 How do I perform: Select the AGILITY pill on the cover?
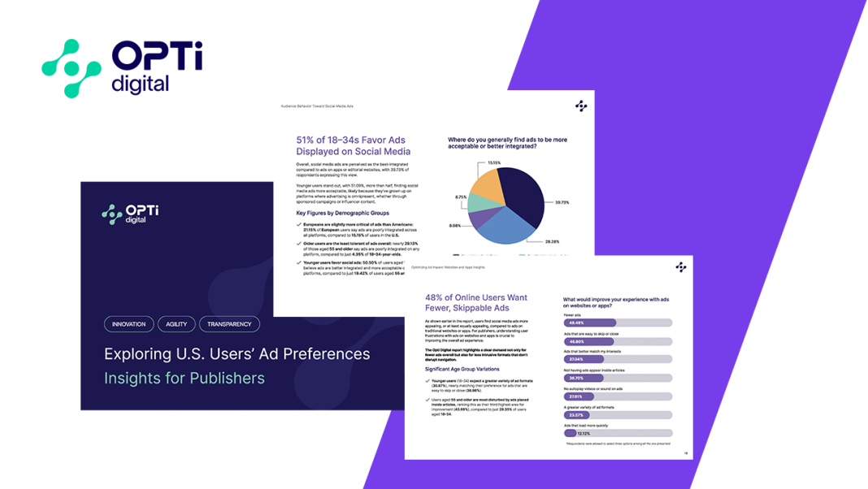click(x=176, y=324)
